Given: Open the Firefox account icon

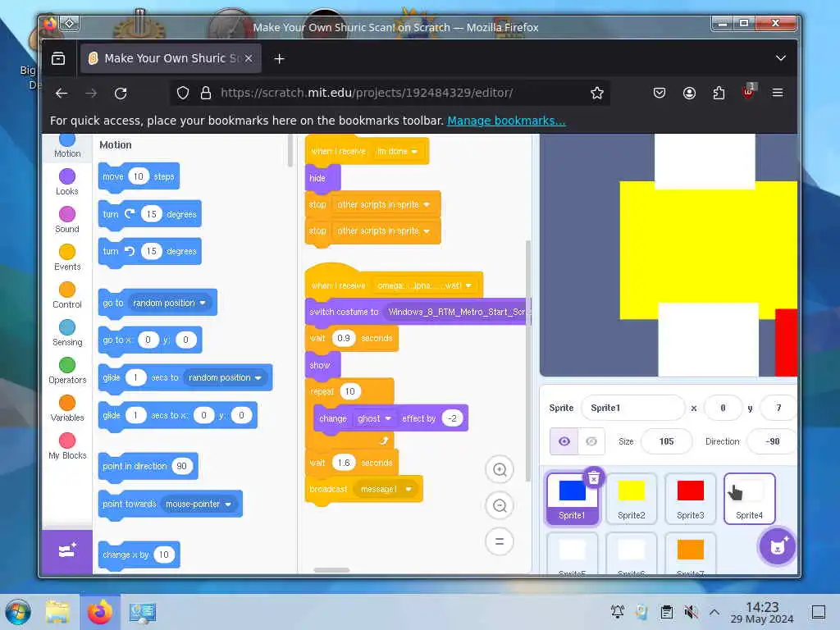Looking at the screenshot, I should point(689,94).
